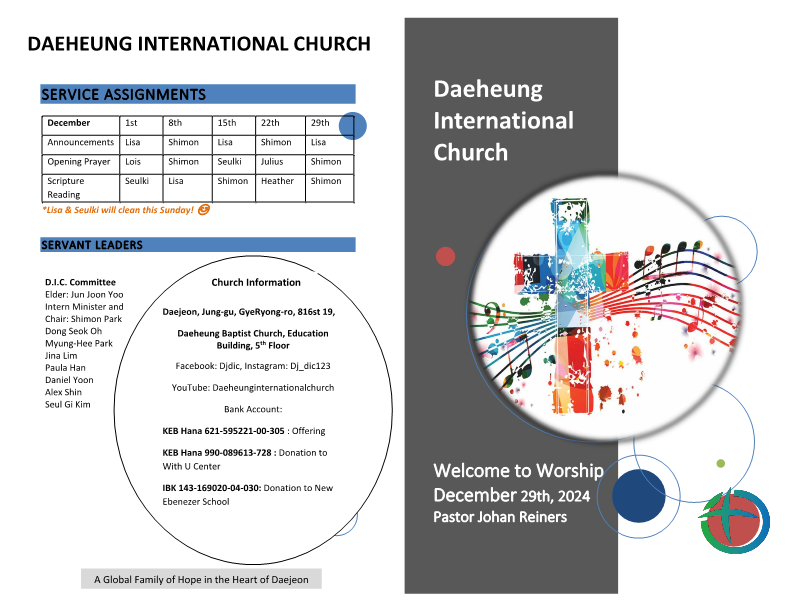The image size is (792, 612).
Task: Select the SERVANT LEADERS header bar
Action: [197, 245]
